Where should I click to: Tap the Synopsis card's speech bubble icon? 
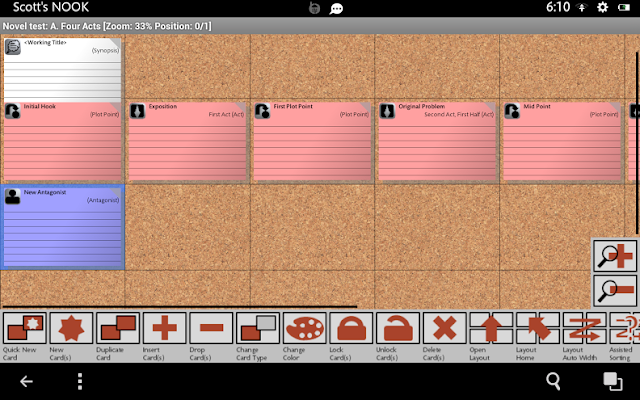(13, 47)
